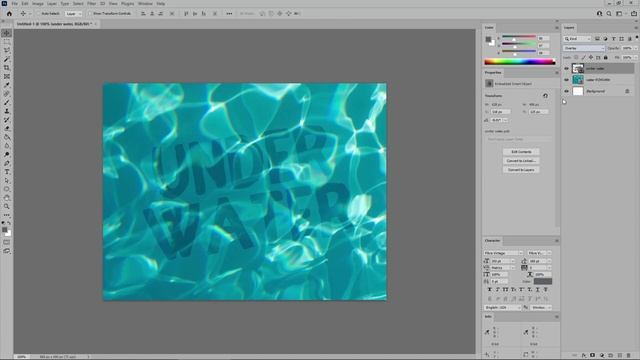Open the Auto-Select Layer dropdown
Image resolution: width=640 pixels, height=360 pixels.
pos(73,13)
